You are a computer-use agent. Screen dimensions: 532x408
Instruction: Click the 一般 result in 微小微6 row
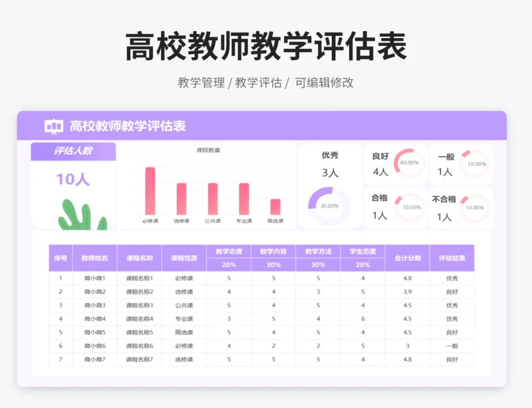coord(452,346)
